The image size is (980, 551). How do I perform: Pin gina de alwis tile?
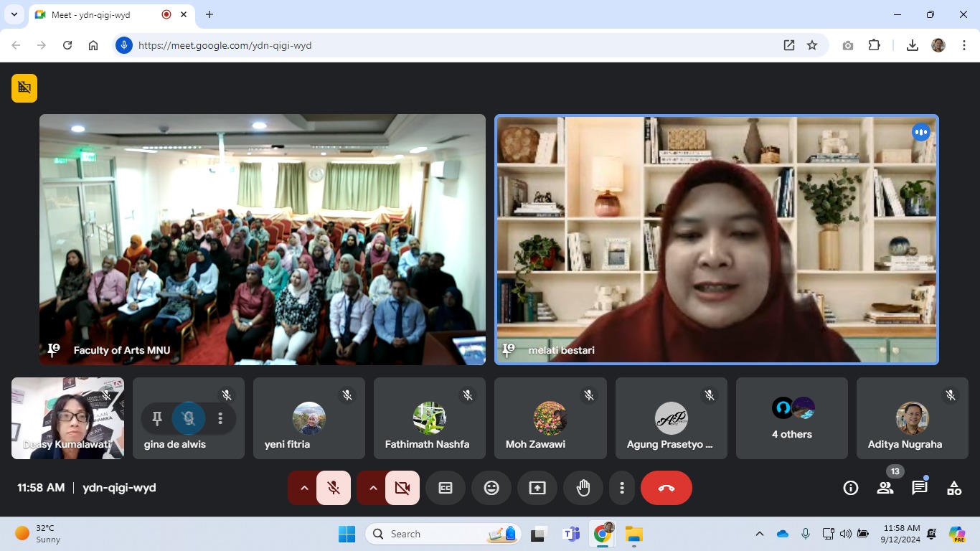click(x=157, y=418)
